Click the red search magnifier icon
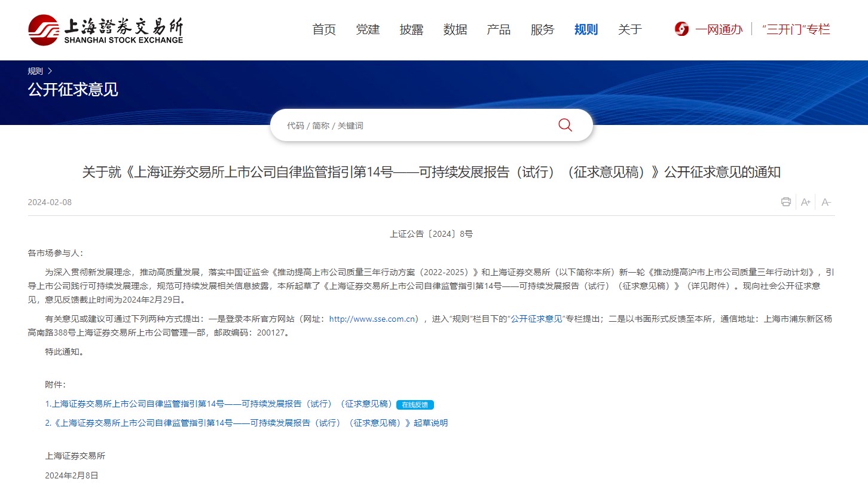 point(565,125)
